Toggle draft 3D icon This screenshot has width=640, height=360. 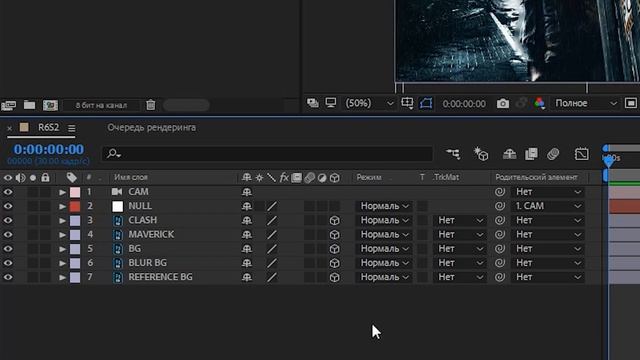[x=481, y=154]
